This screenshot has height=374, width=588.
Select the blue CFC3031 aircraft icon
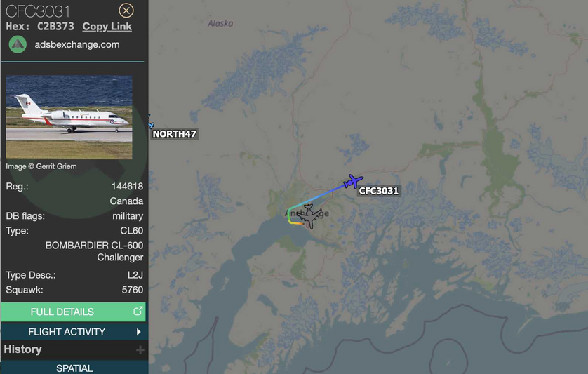click(353, 182)
